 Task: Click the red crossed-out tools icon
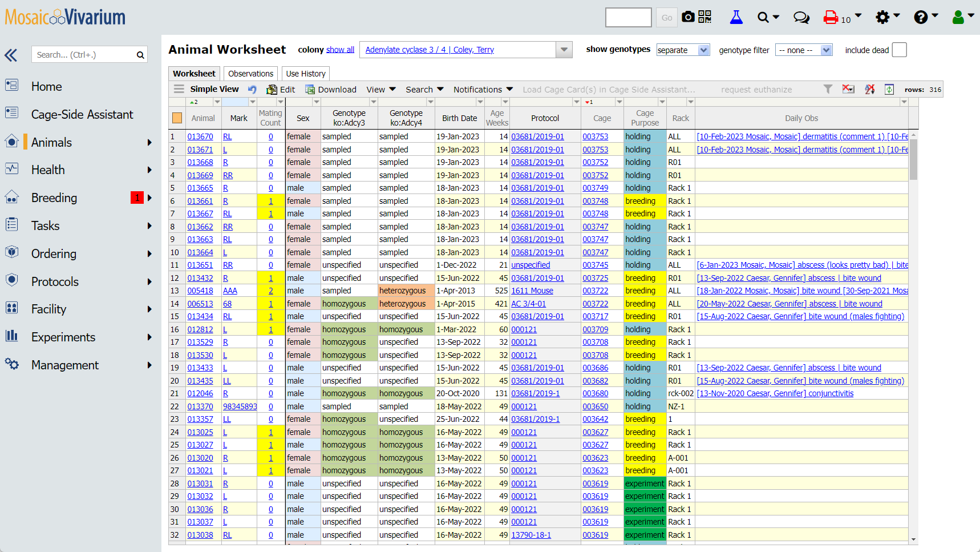click(870, 89)
